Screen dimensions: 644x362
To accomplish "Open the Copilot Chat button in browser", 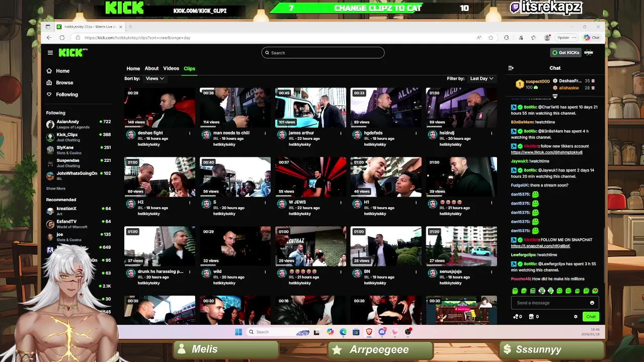I will tap(592, 38).
